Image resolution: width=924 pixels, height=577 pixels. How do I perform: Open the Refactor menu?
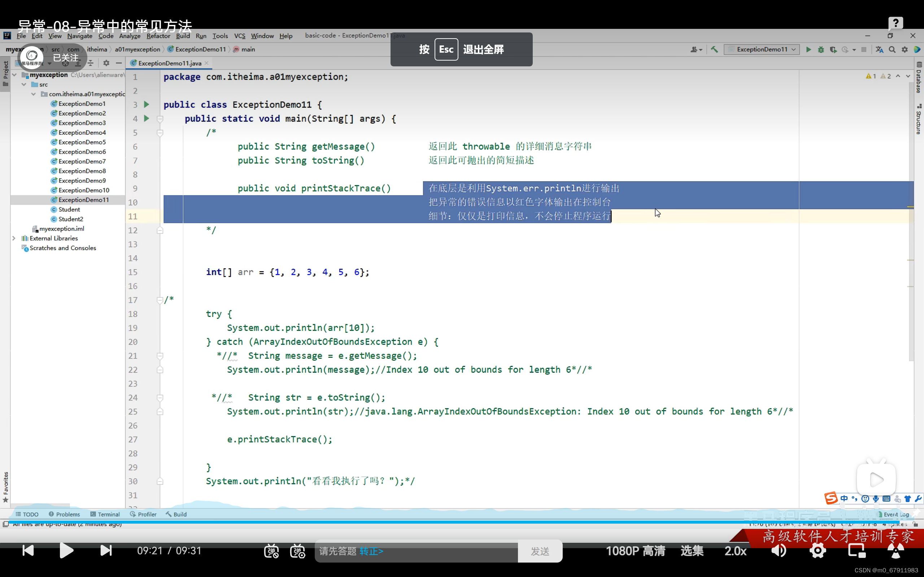pyautogui.click(x=158, y=36)
